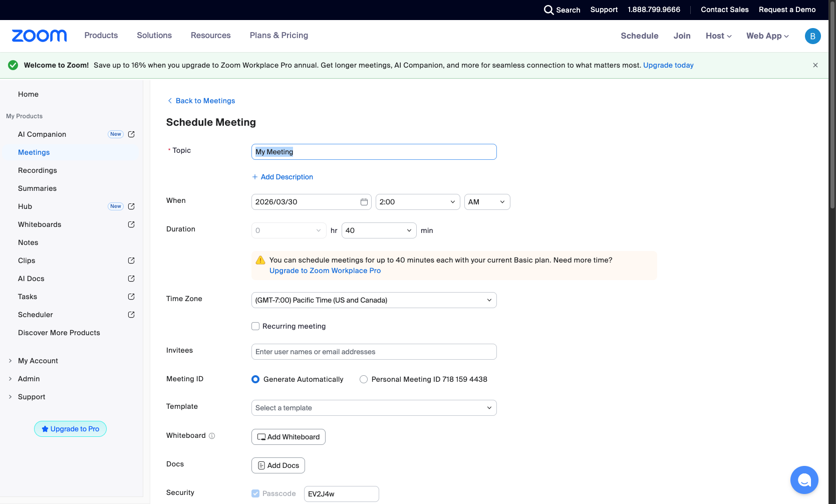Click Discover More Products
This screenshot has height=504, width=836.
click(x=59, y=333)
